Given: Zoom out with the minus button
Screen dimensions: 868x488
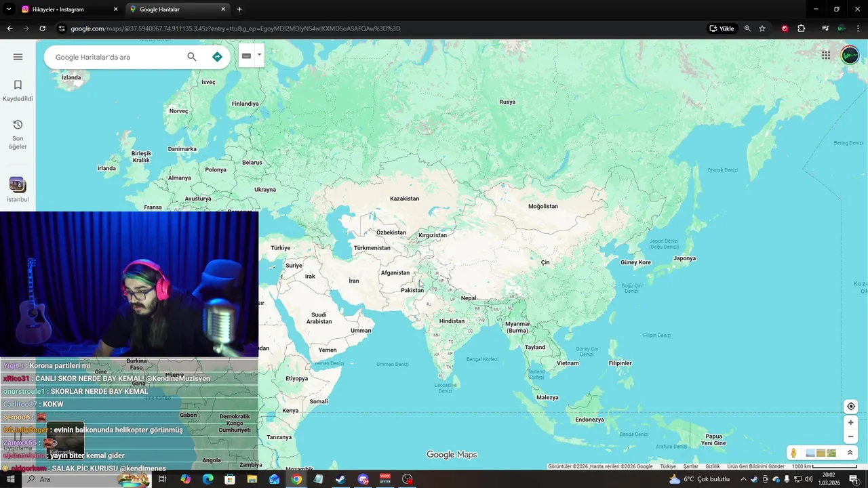Looking at the screenshot, I should pyautogui.click(x=851, y=436).
